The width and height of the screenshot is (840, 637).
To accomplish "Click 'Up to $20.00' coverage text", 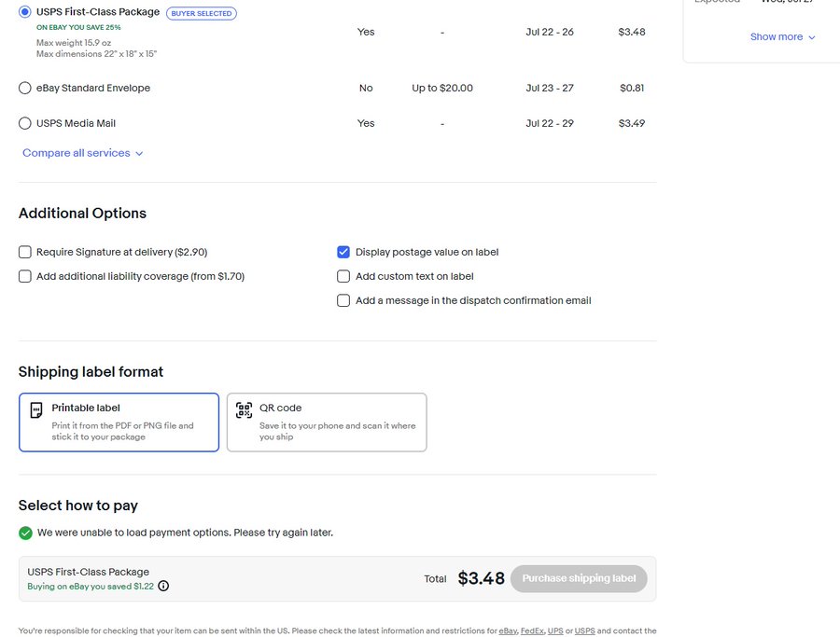I will pos(442,88).
